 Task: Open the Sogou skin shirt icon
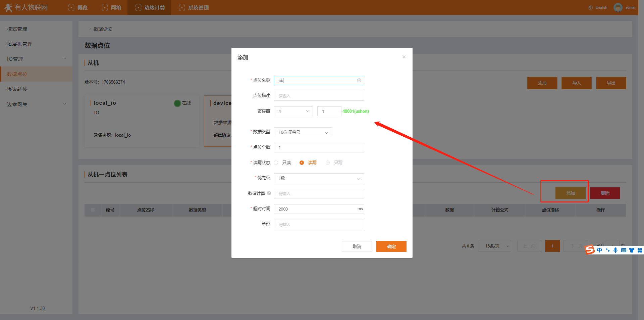click(632, 250)
